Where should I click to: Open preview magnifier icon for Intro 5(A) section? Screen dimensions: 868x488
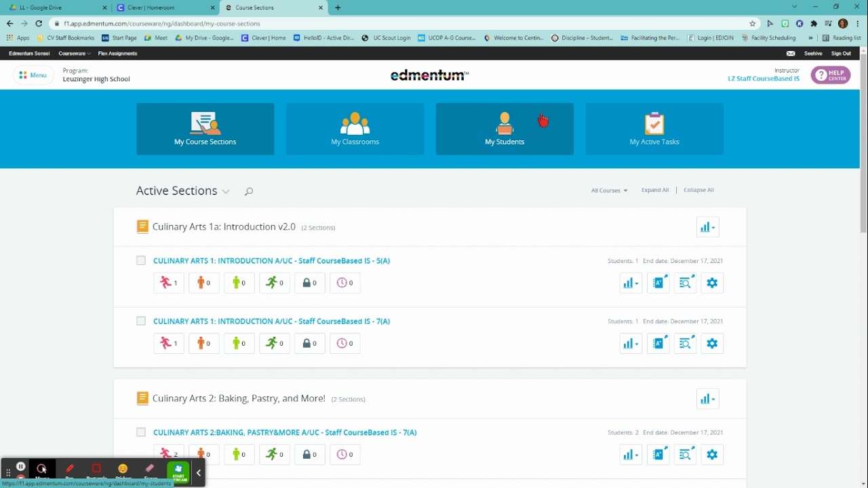click(685, 283)
